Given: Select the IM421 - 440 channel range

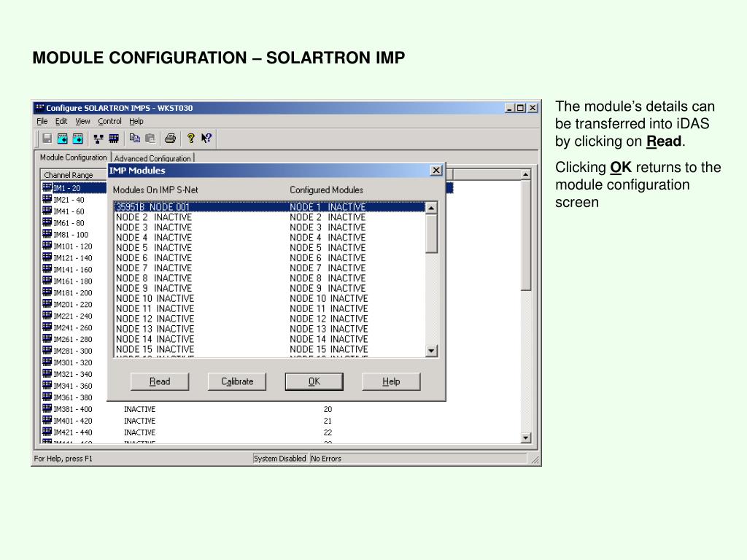Looking at the screenshot, I should click(72, 432).
